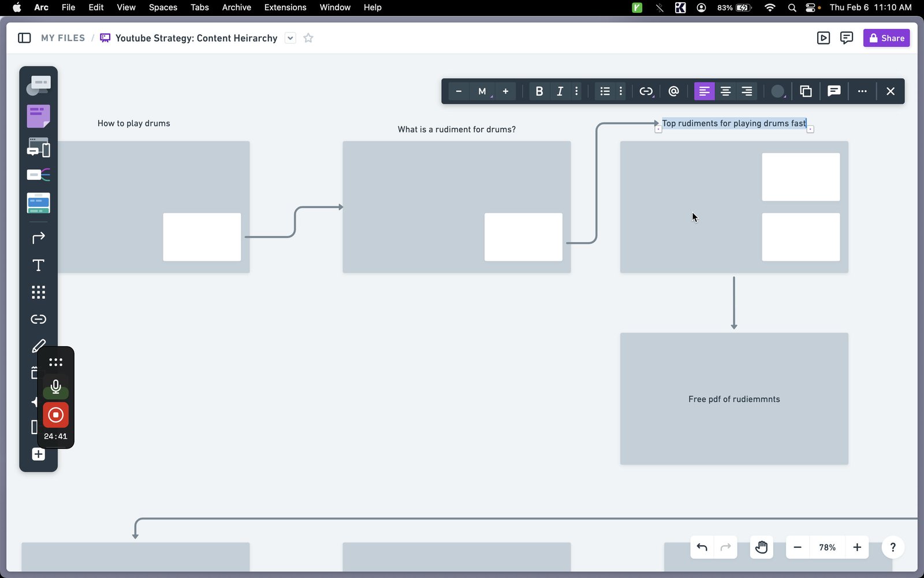924x578 pixels.
Task: Select the sticky note tool
Action: [38, 116]
